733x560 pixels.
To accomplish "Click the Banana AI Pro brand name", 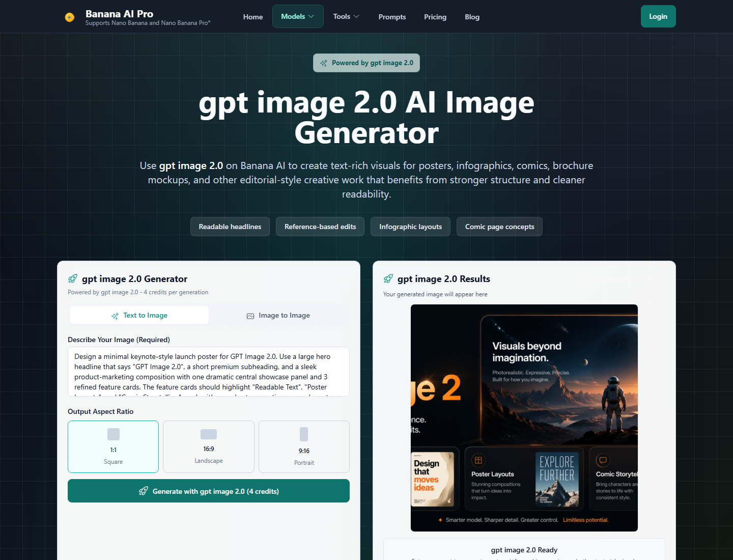I will pos(119,14).
